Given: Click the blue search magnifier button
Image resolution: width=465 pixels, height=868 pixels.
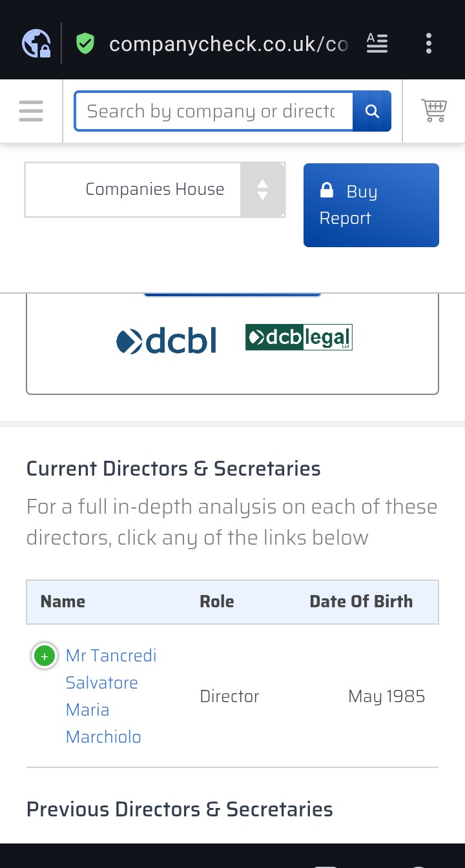Looking at the screenshot, I should (x=372, y=111).
